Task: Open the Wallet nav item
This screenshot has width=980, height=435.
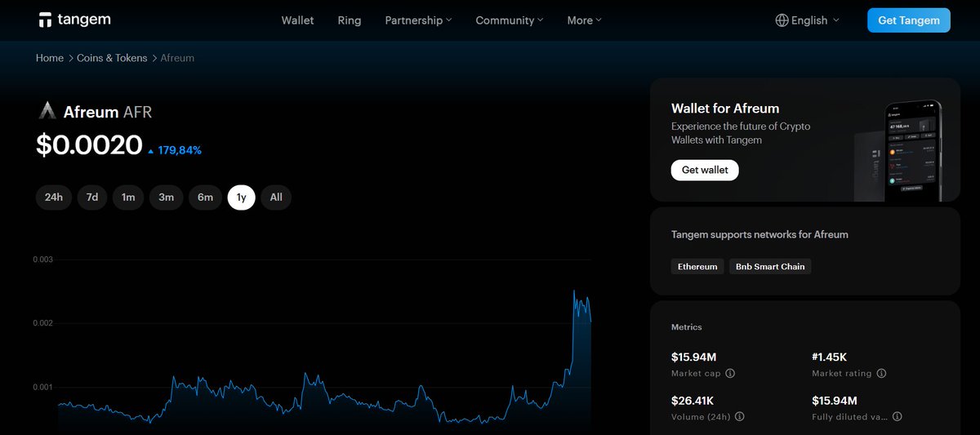Action: coord(297,20)
